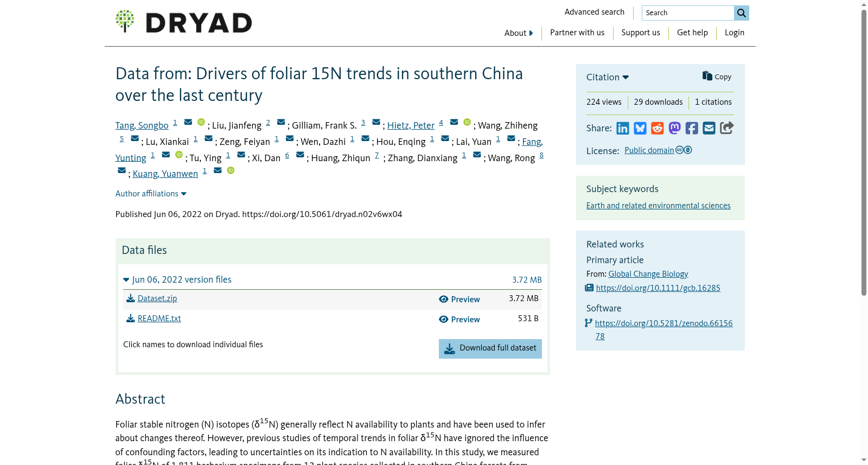868x465 pixels.
Task: Expand the Citation dropdown
Action: (x=608, y=77)
